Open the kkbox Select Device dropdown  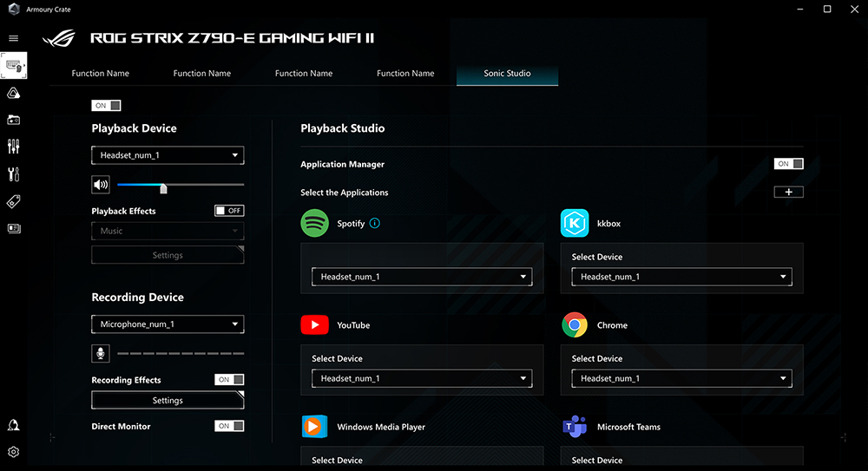tap(681, 277)
